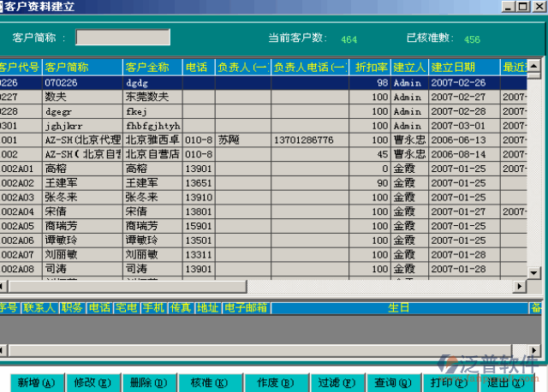Click the 电子邮箱 column in contacts grid
Viewport: 548px width, 392px height.
[245, 308]
